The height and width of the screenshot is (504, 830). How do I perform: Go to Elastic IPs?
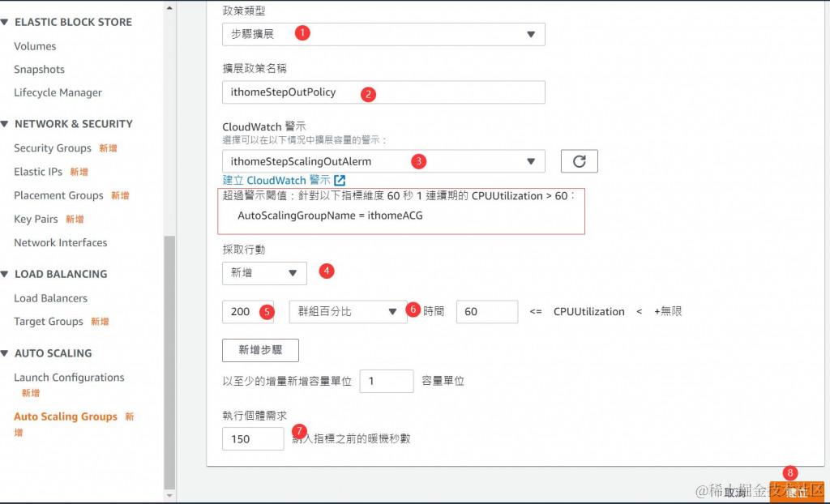click(x=37, y=172)
